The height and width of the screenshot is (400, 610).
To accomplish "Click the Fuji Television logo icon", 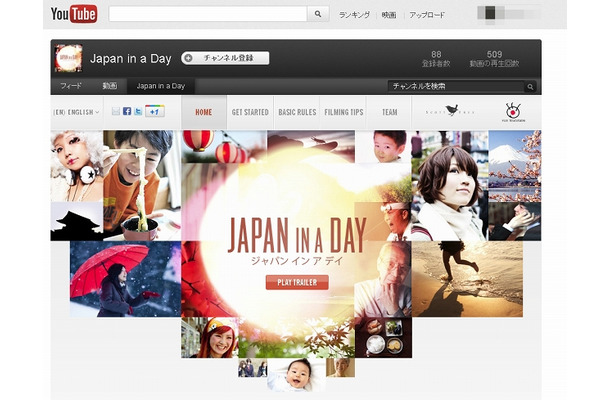I will [513, 112].
